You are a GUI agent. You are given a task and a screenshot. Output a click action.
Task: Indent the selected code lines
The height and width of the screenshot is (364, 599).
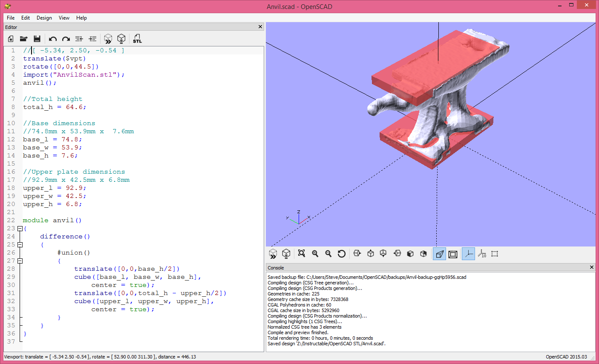tap(92, 39)
